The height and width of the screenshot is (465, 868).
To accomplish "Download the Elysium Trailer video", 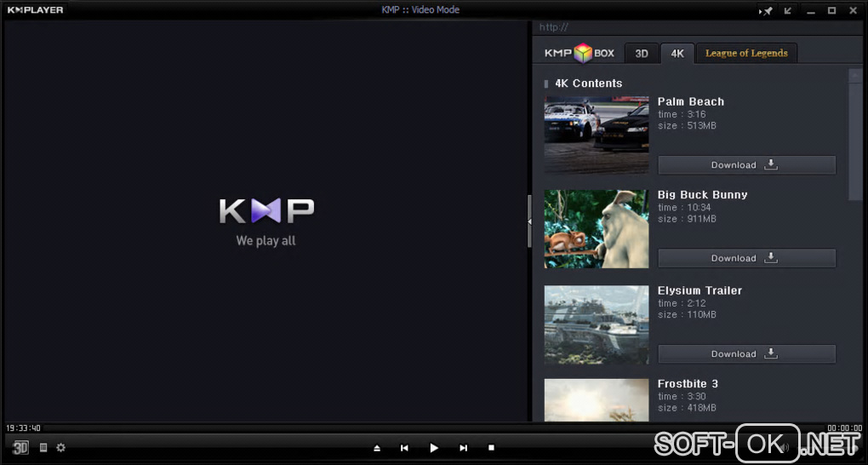I will click(x=746, y=353).
